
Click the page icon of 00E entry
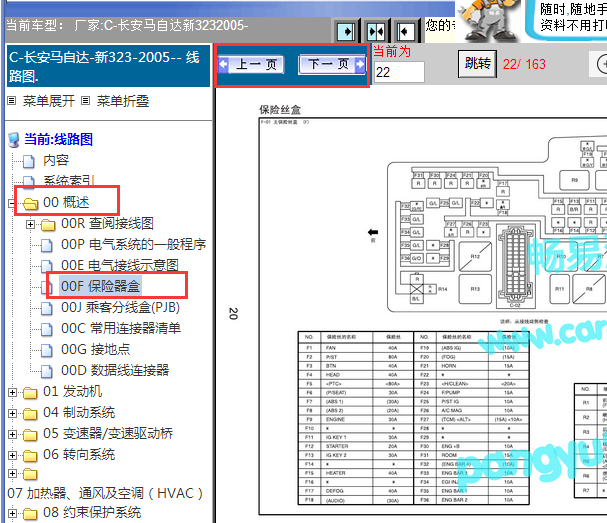47,266
